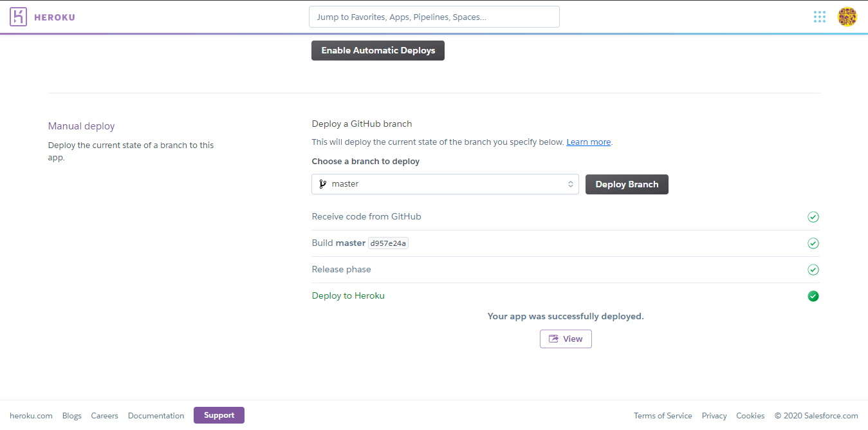
Task: Click the git branch icon in selector
Action: pos(323,184)
